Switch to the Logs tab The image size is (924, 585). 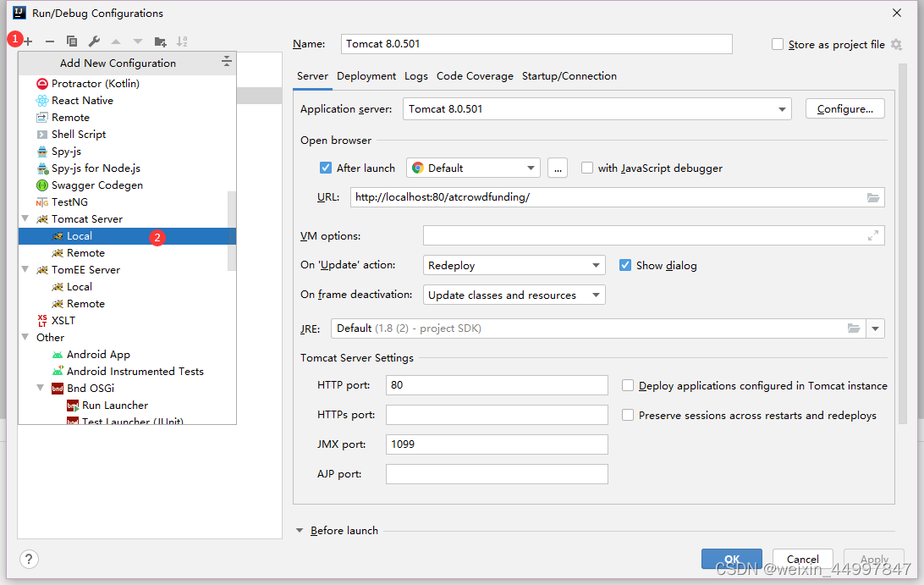[416, 76]
